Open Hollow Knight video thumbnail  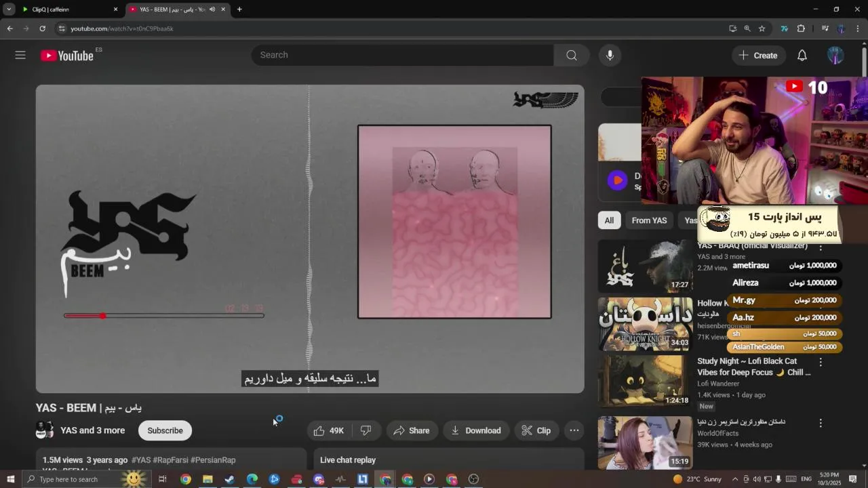[x=645, y=324]
